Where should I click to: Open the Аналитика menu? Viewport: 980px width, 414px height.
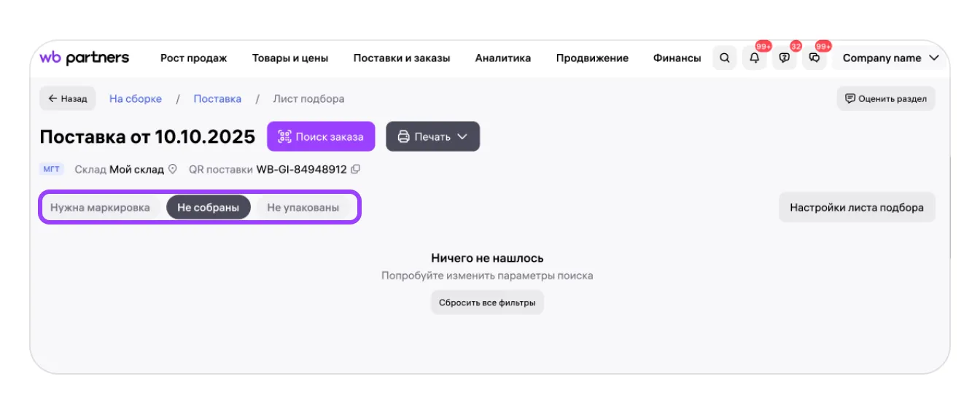[x=503, y=58]
